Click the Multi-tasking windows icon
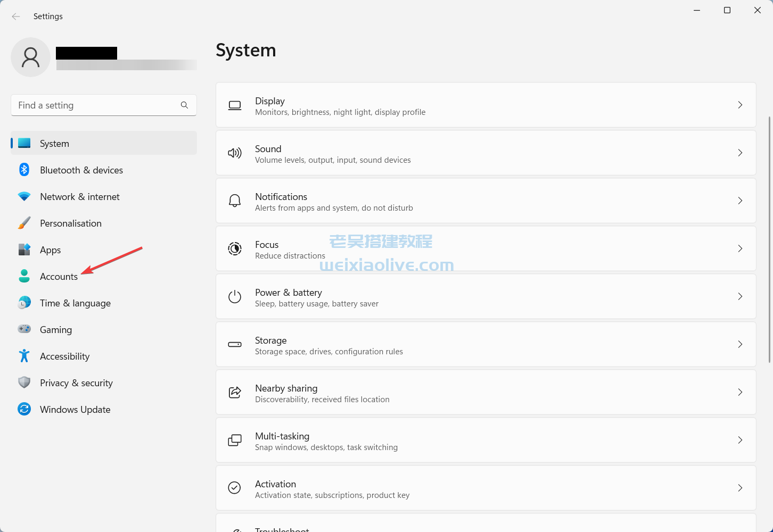The height and width of the screenshot is (532, 773). pyautogui.click(x=235, y=440)
